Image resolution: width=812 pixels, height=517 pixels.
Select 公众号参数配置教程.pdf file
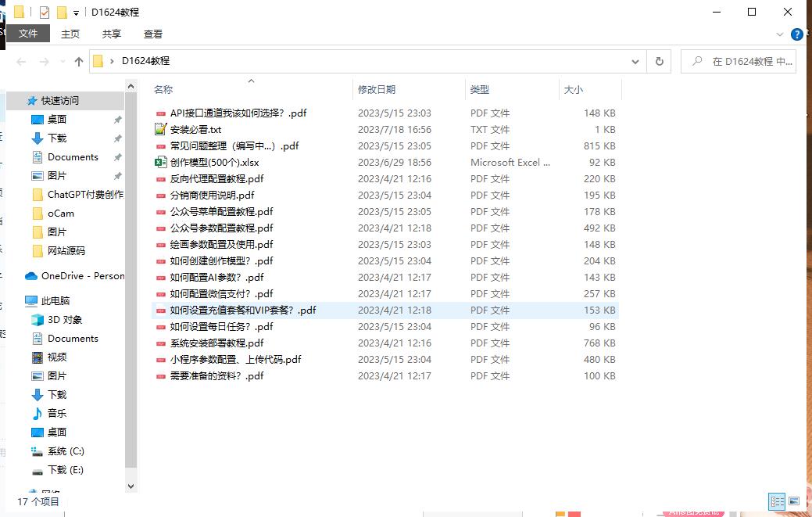222,228
